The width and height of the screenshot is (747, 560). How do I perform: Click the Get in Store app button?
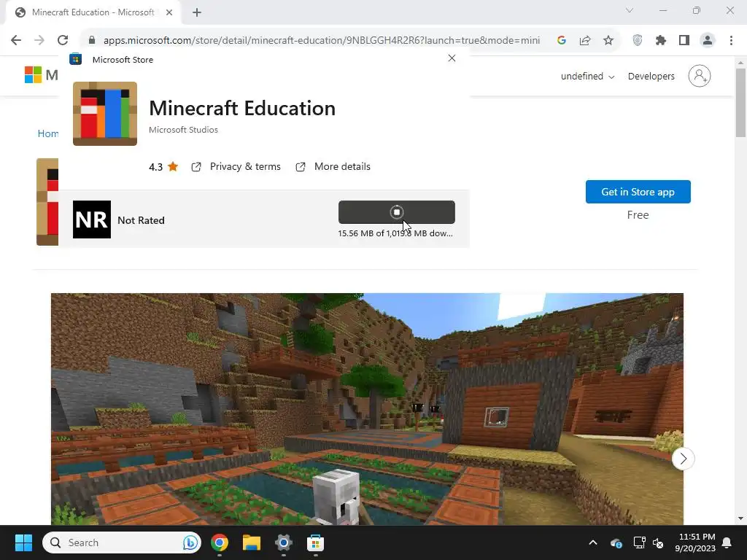point(638,192)
